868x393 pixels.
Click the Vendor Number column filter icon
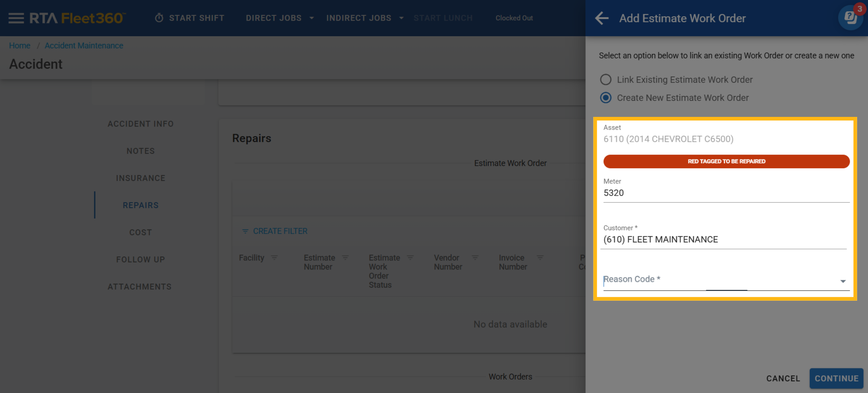[x=475, y=258]
